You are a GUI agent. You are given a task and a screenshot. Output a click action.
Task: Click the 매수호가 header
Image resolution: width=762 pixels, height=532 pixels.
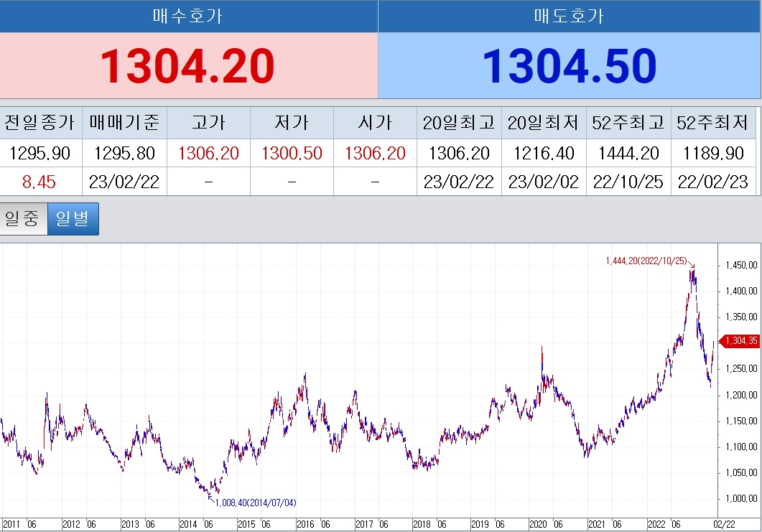pos(187,16)
